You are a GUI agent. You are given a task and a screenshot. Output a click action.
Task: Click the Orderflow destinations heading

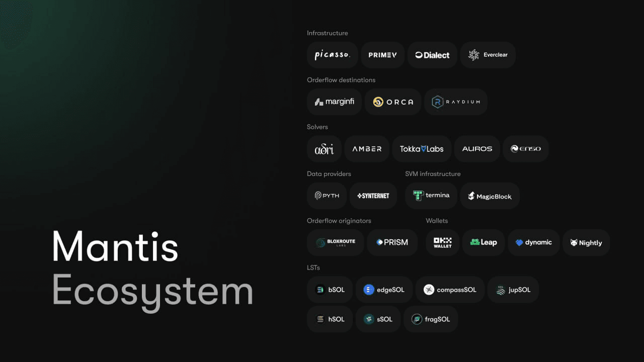point(341,80)
